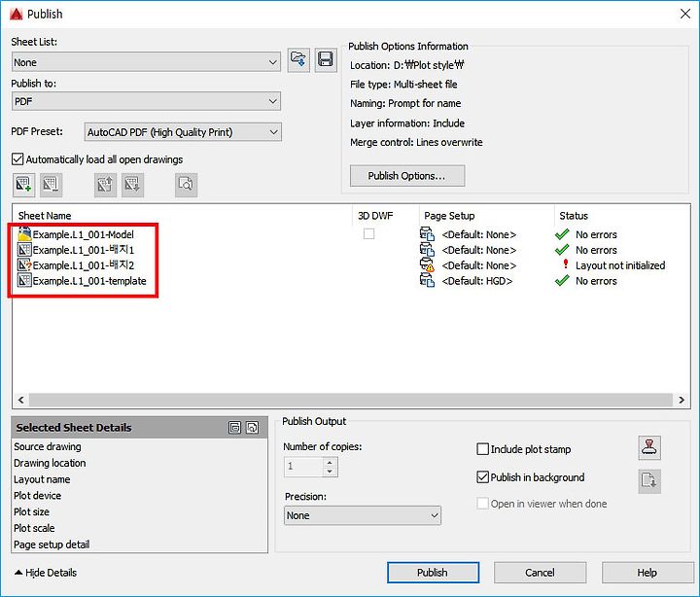Enable Include plot stamp

tap(482, 449)
